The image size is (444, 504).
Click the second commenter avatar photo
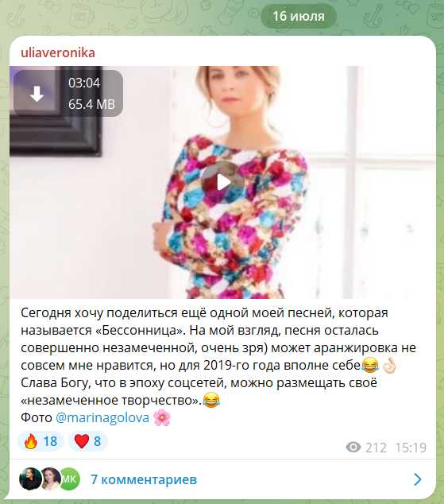(51, 479)
